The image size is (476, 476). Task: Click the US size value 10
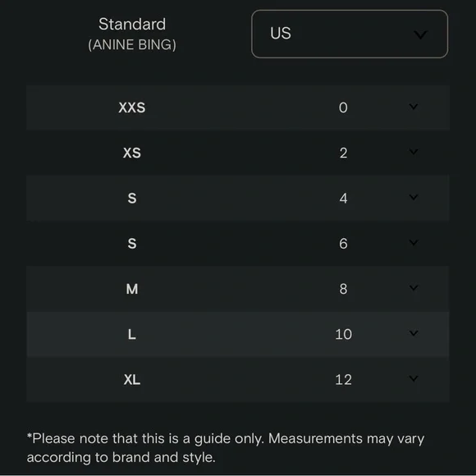pyautogui.click(x=343, y=334)
